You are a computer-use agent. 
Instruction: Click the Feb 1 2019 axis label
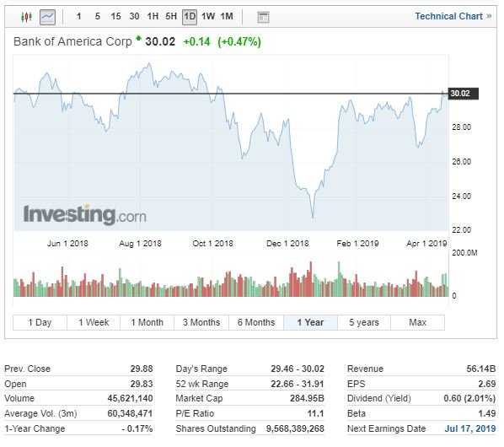pos(357,244)
